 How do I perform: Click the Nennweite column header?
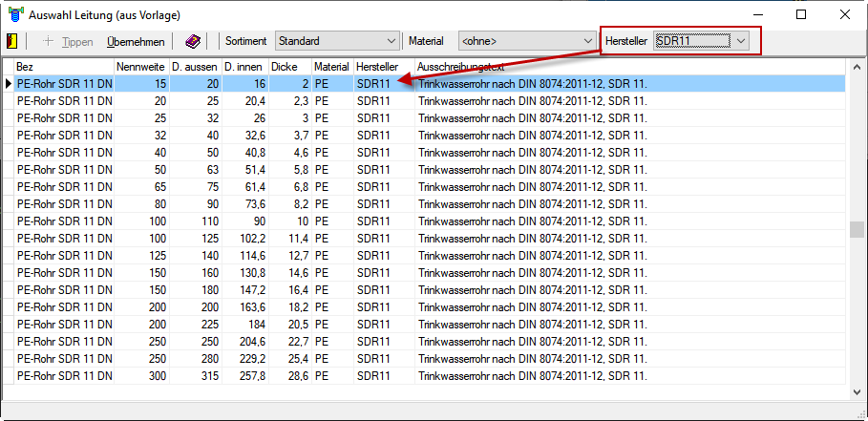[140, 67]
